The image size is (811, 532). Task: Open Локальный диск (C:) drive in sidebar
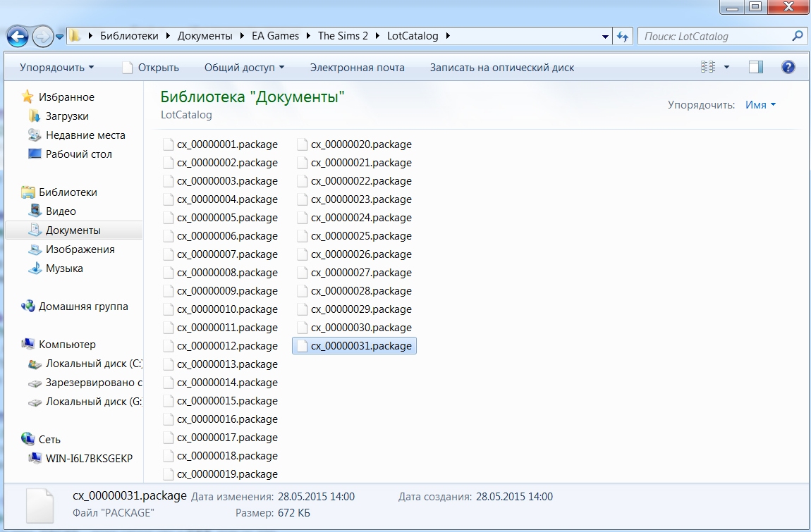pos(94,364)
